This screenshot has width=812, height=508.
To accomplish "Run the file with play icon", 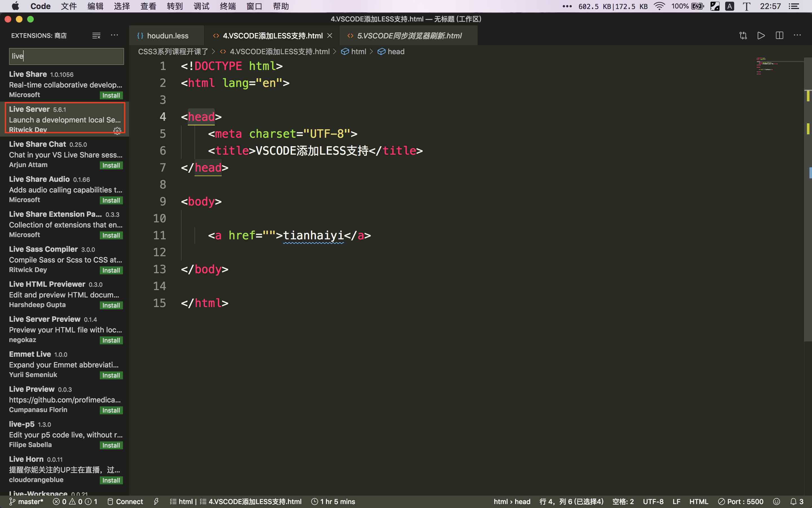I will coord(761,36).
